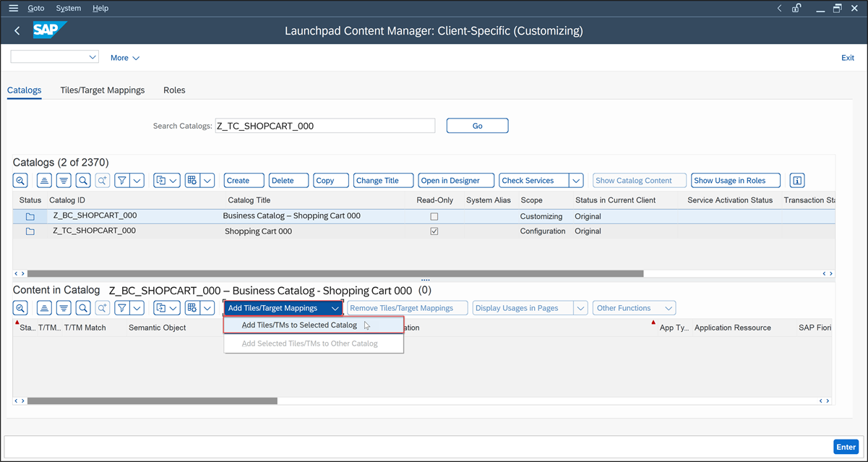Click the find icon in Content in Catalog toolbar

pyautogui.click(x=83, y=308)
